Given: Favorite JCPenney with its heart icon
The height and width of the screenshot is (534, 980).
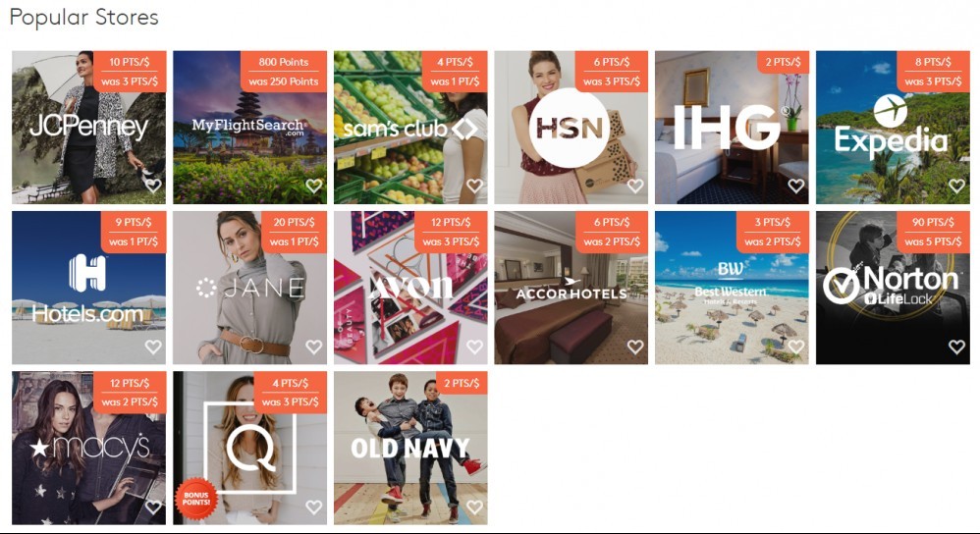Looking at the screenshot, I should (153, 186).
